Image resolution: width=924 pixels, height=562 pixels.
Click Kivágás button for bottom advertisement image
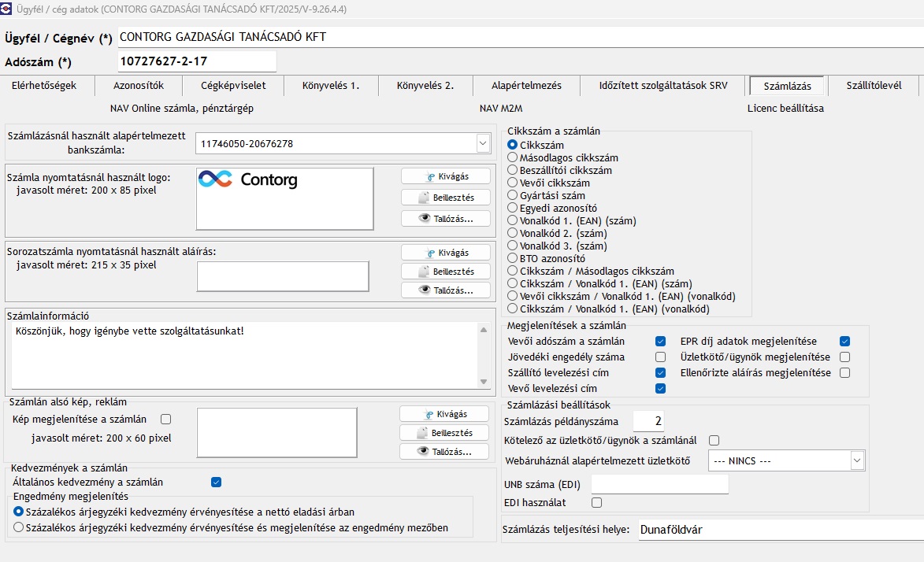[443, 413]
